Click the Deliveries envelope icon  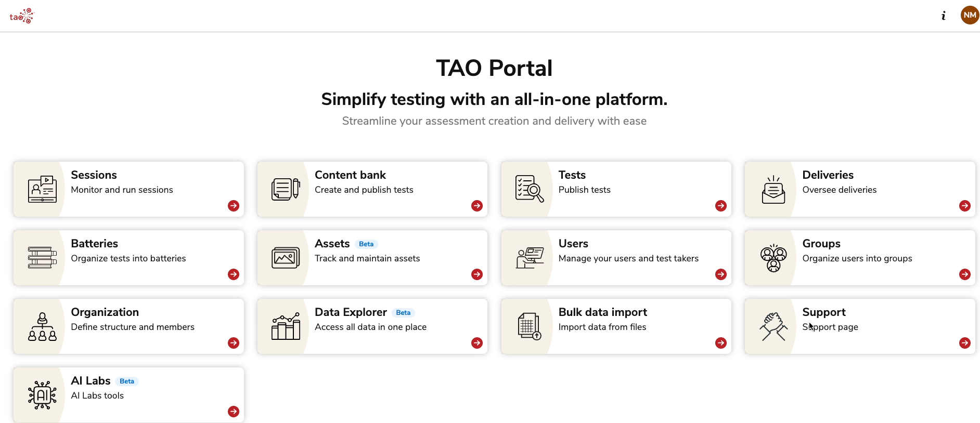coord(773,189)
